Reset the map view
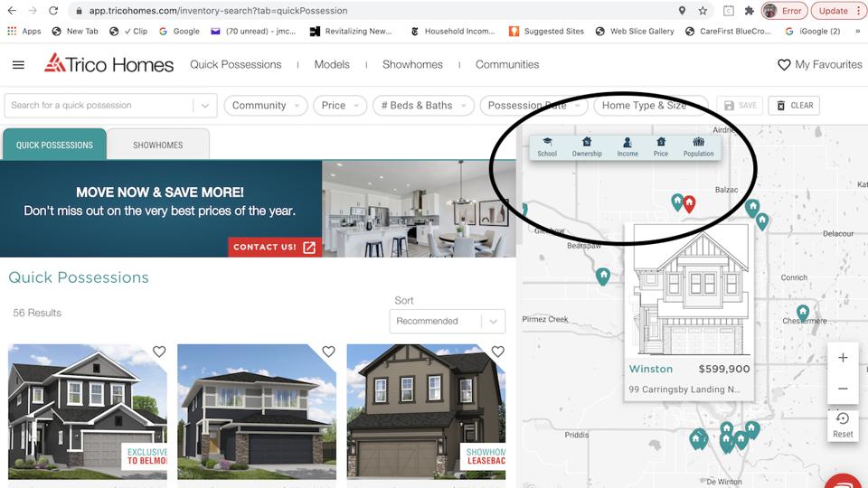This screenshot has height=488, width=868. [843, 424]
